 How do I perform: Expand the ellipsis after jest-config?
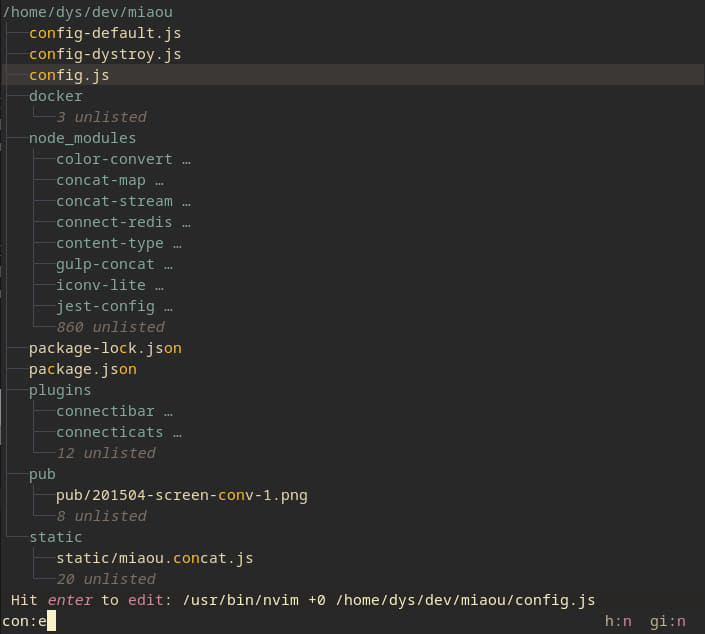coord(169,307)
